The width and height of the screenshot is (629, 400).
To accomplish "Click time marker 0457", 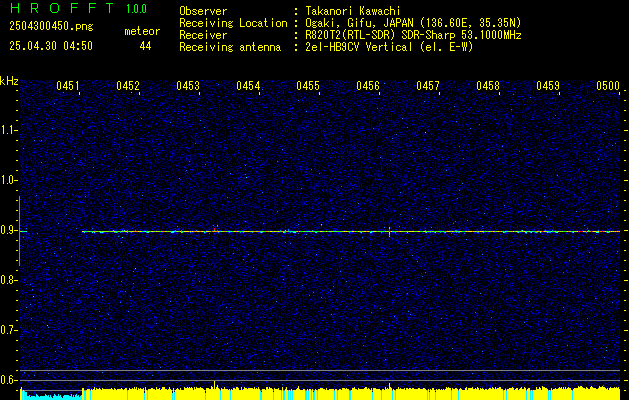I will coord(428,85).
